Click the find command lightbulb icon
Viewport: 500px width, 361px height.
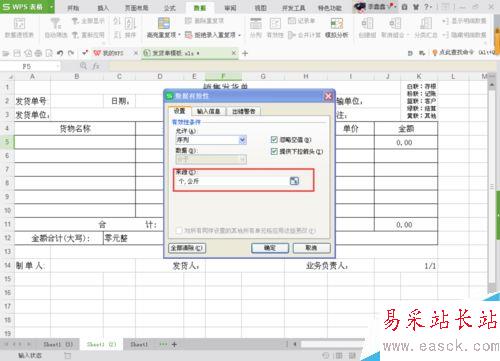435,53
